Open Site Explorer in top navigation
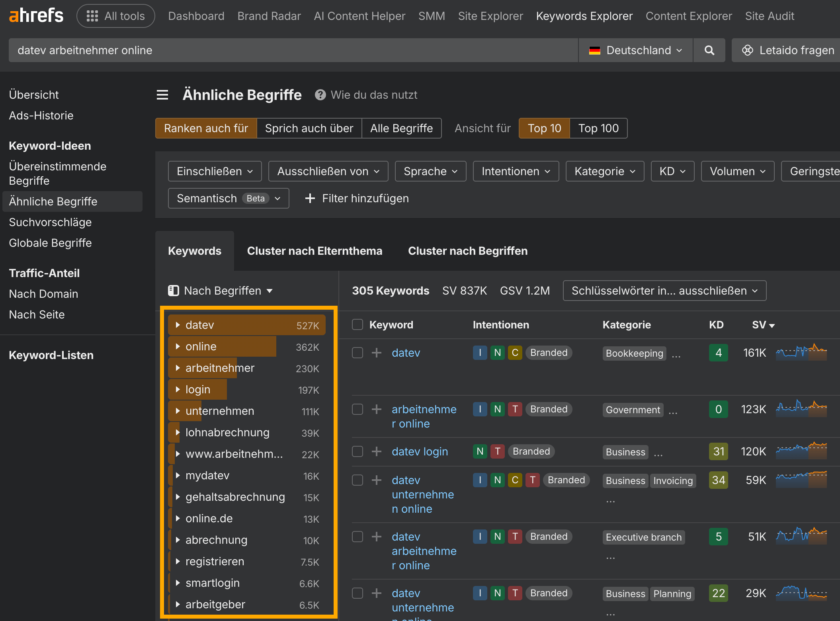The width and height of the screenshot is (840, 621). 490,16
